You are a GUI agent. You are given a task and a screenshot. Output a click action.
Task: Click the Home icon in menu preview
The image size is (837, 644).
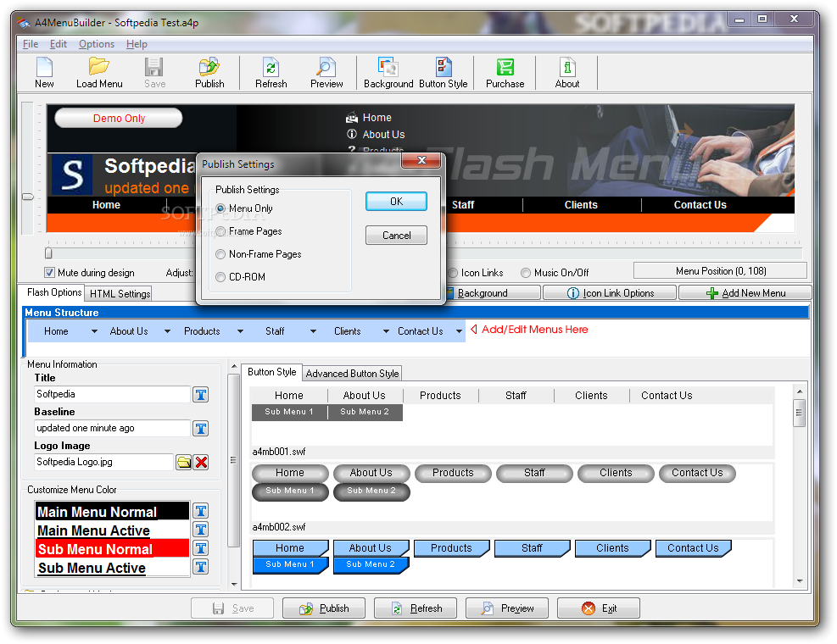pos(351,118)
